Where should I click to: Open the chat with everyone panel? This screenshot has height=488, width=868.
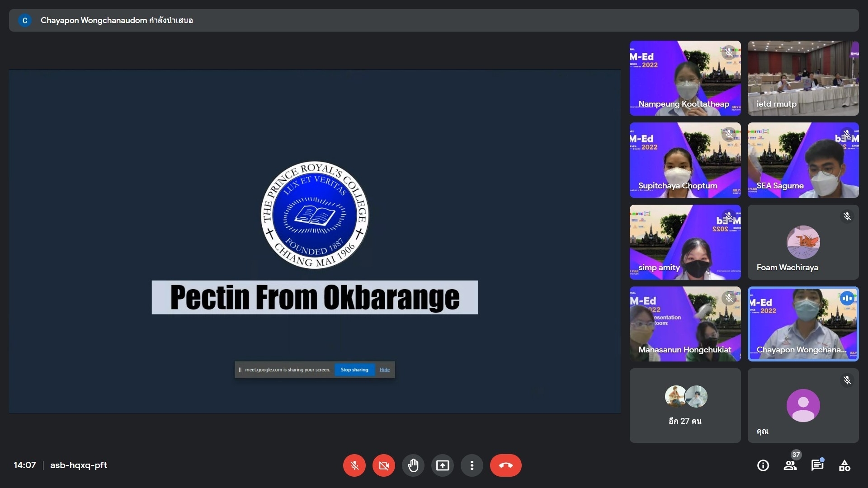pyautogui.click(x=817, y=465)
